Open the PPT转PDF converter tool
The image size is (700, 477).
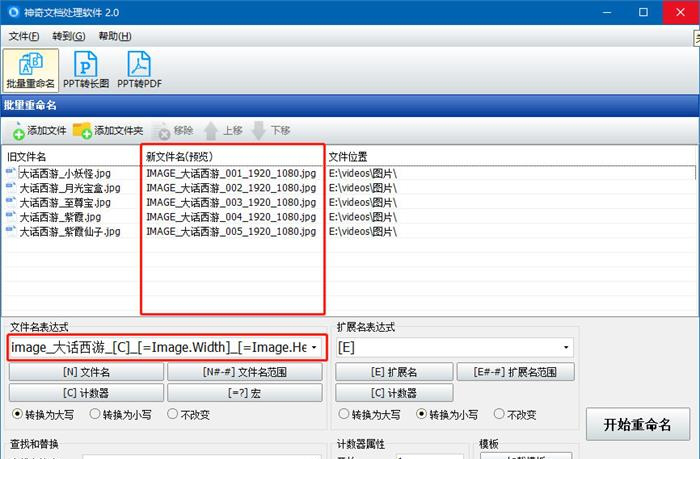click(x=139, y=70)
